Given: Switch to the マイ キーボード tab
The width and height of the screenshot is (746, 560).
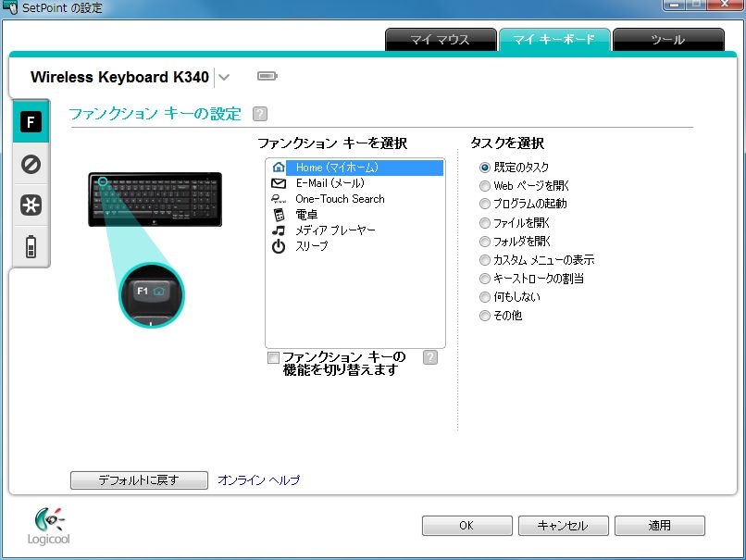Looking at the screenshot, I should coord(554,40).
